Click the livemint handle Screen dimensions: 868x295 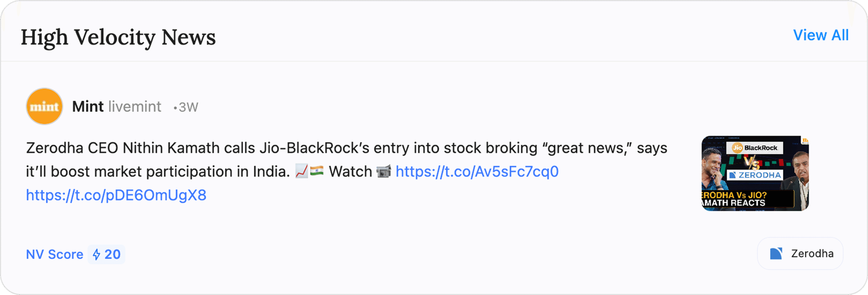tap(135, 107)
